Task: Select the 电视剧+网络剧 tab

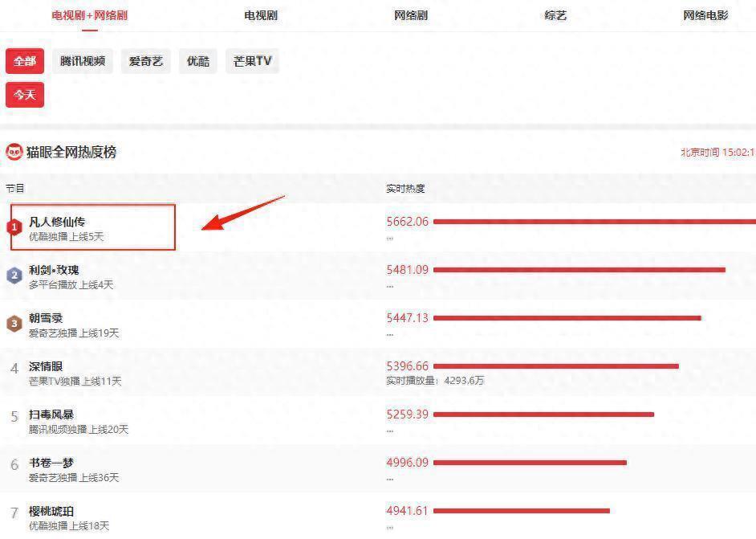Action: point(89,15)
